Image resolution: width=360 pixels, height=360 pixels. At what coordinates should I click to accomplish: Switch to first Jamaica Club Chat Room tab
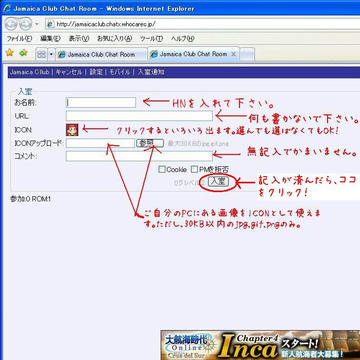pyautogui.click(x=101, y=54)
